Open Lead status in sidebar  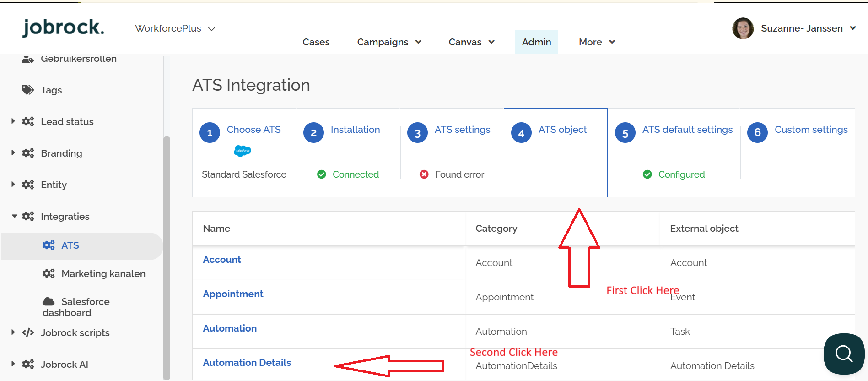(67, 122)
